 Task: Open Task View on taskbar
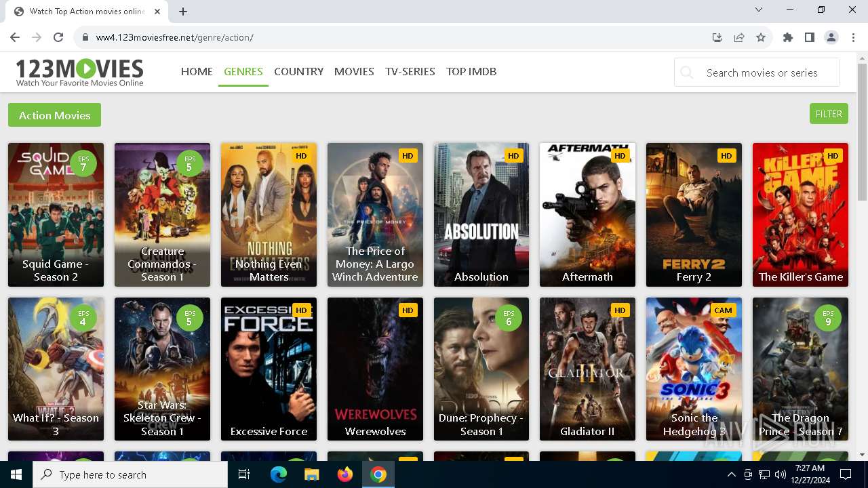(244, 474)
